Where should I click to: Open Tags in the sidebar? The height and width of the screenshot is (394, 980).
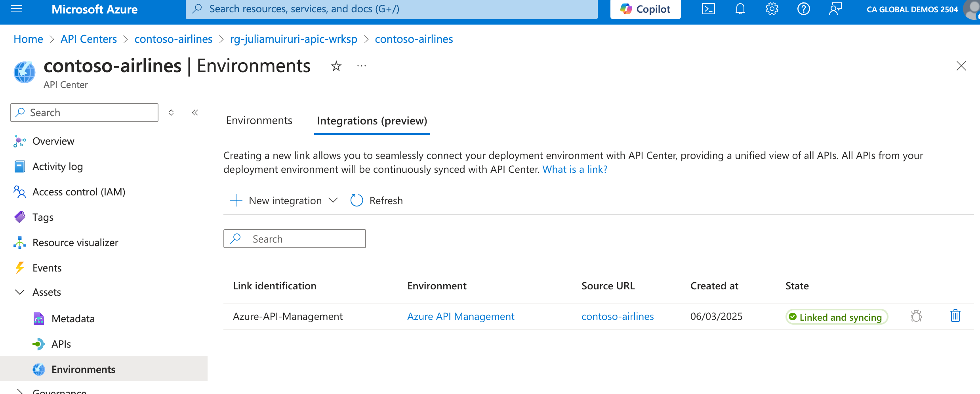tap(43, 217)
